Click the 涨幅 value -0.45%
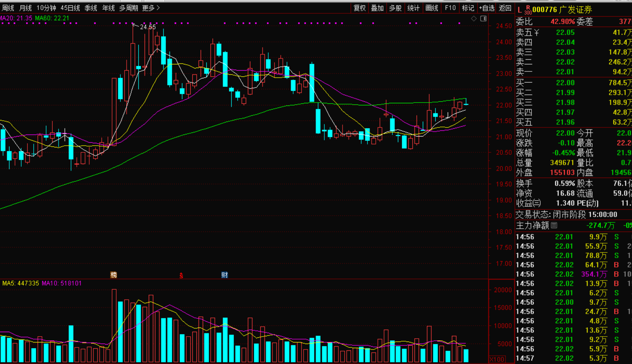 (563, 153)
